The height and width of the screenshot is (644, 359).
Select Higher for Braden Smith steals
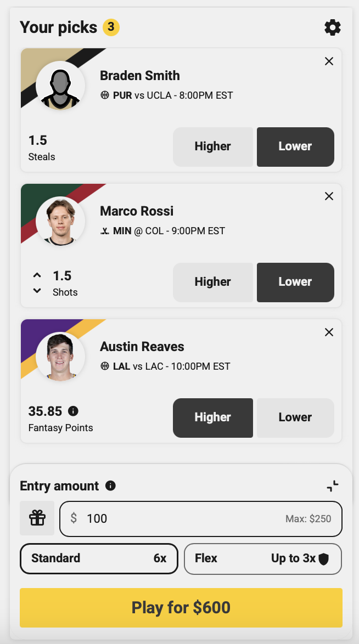click(212, 146)
